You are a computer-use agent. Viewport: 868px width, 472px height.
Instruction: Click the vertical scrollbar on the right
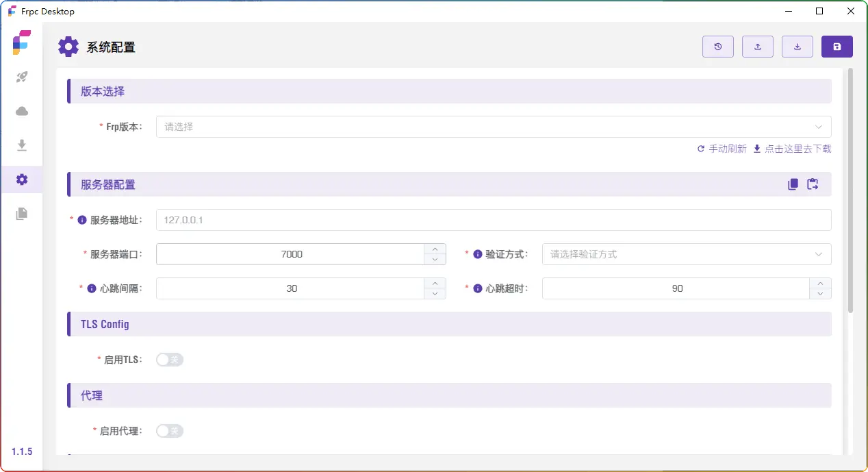tap(850, 190)
